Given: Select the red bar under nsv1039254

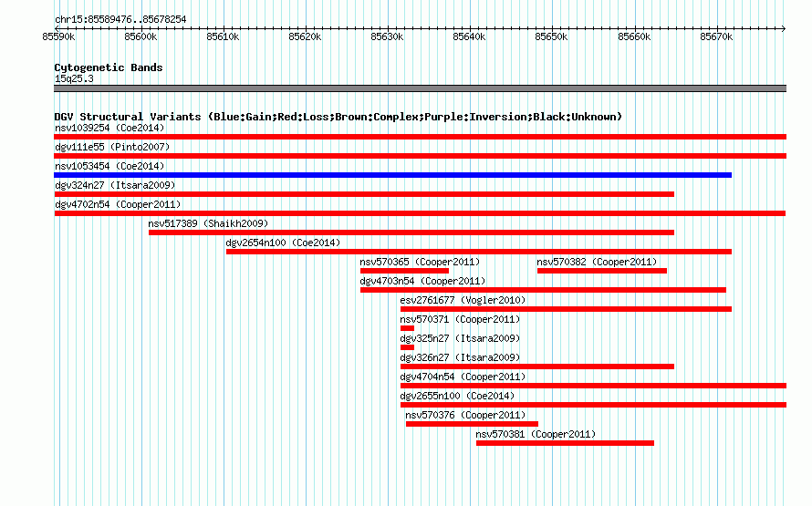Looking at the screenshot, I should (x=420, y=137).
